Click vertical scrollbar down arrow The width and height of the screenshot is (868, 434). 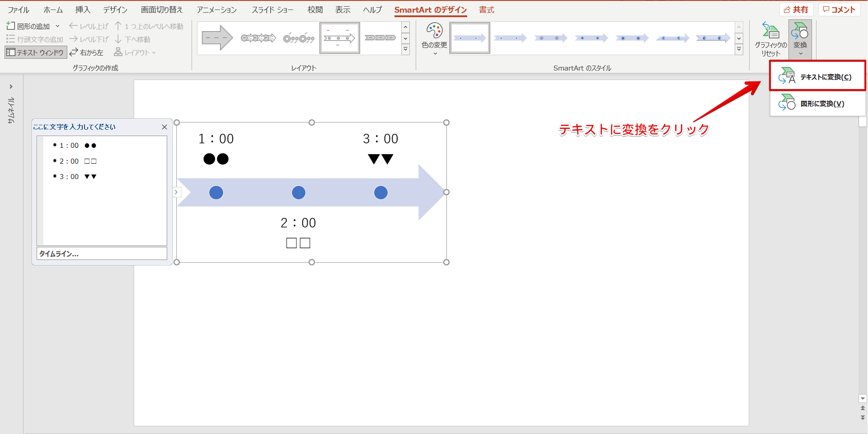click(863, 399)
